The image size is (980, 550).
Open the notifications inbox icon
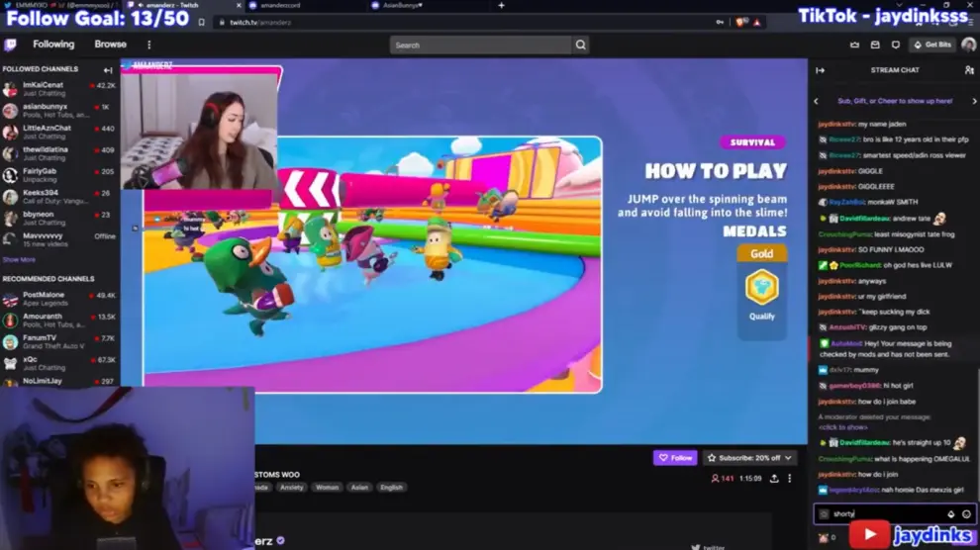click(x=875, y=45)
